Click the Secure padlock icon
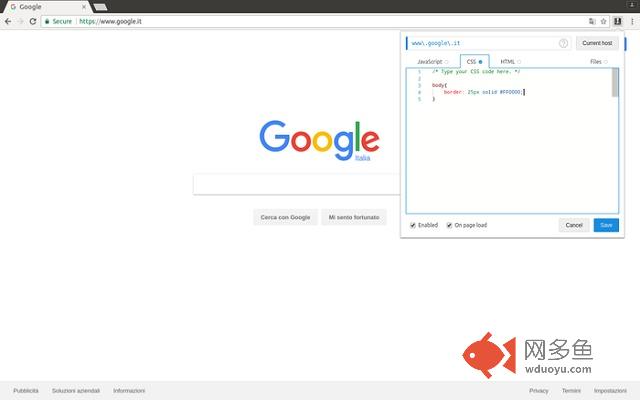Viewport: 640px width, 400px height. coord(47,21)
